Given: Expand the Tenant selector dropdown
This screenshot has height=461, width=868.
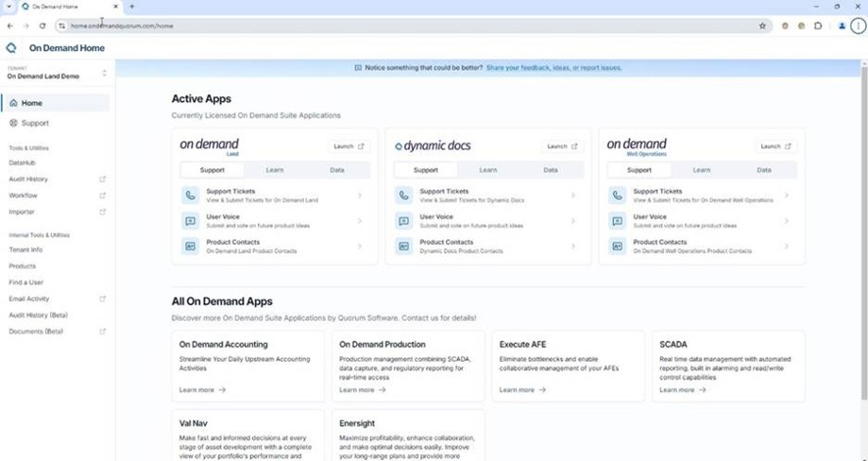Looking at the screenshot, I should 104,73.
